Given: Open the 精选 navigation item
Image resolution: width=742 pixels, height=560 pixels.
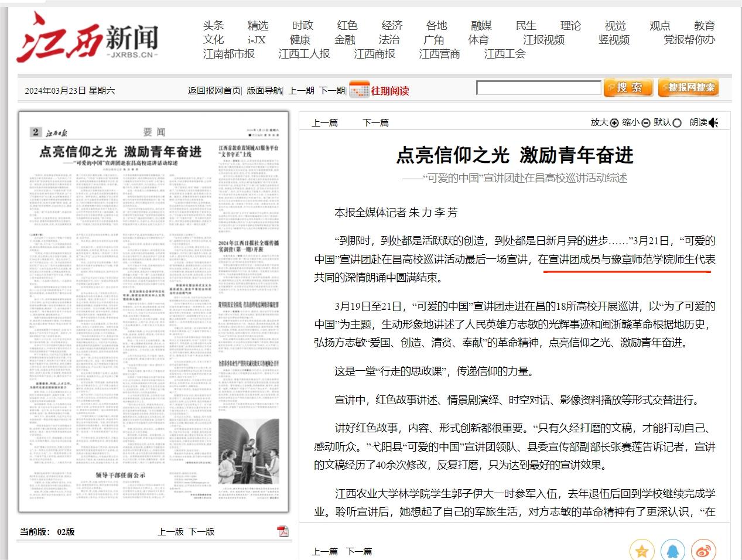Looking at the screenshot, I should pos(258,25).
